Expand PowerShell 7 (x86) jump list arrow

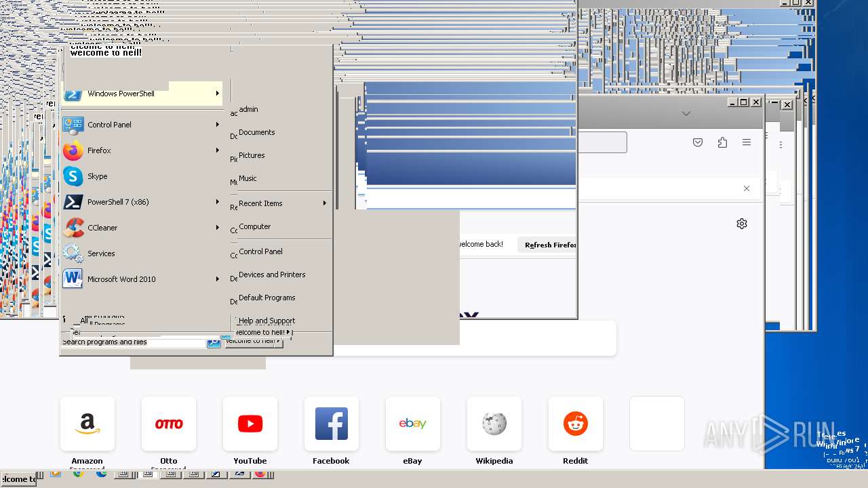coord(218,202)
